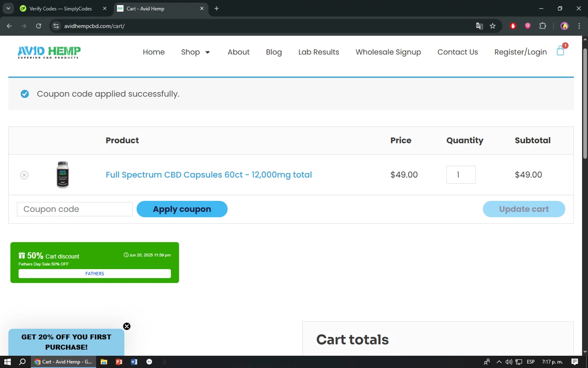Go forward in browser history
This screenshot has width=588, height=368.
tap(24, 26)
